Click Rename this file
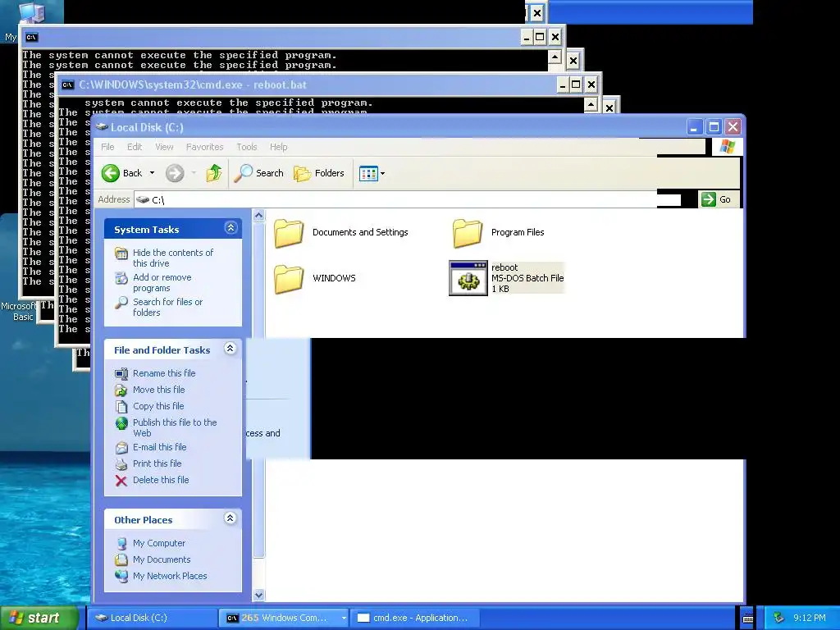 [164, 373]
